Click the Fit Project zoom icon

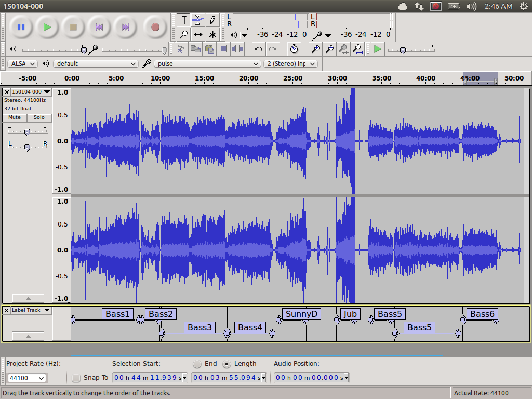(358, 49)
